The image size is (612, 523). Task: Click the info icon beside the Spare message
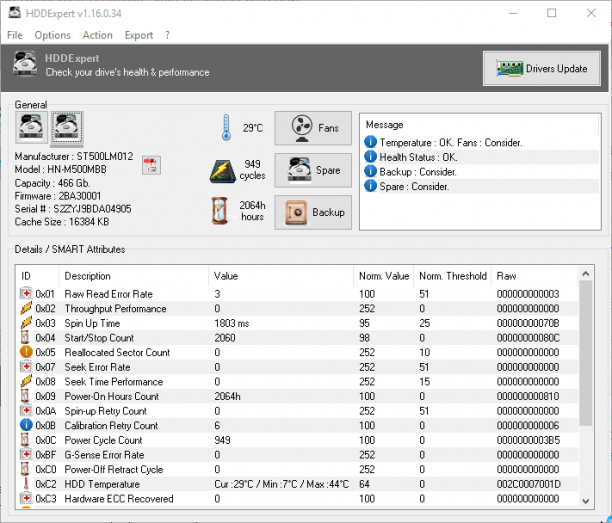370,186
